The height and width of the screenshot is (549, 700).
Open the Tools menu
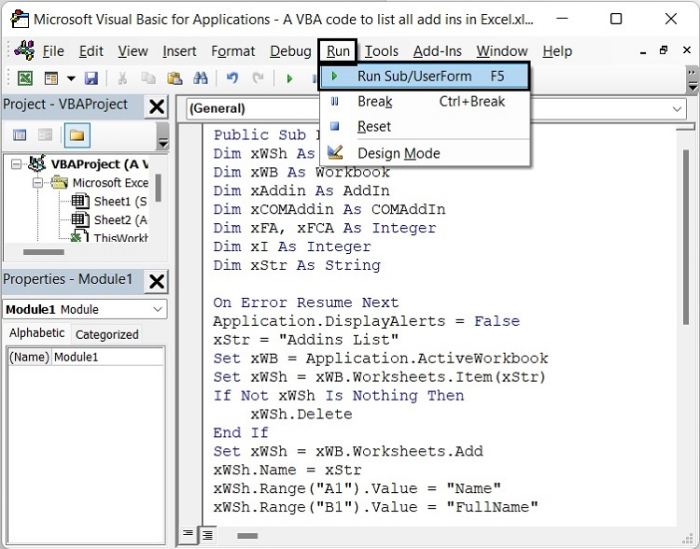pyautogui.click(x=381, y=51)
